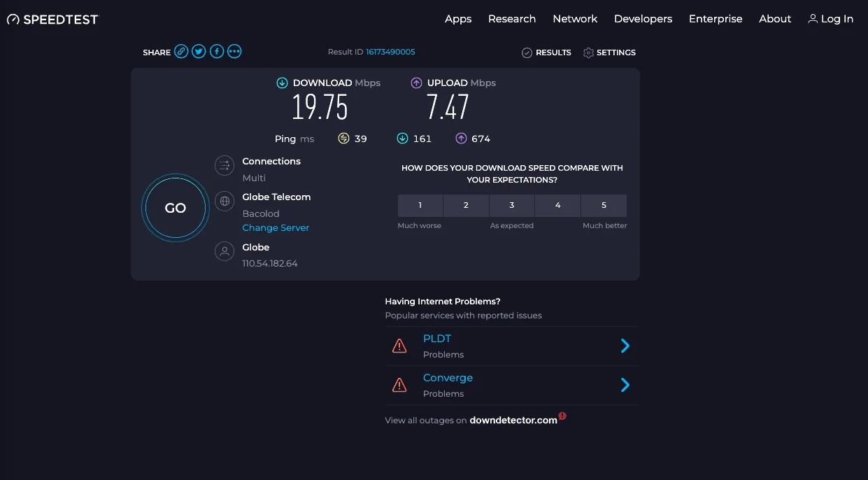Start a new test with GO

click(x=176, y=208)
